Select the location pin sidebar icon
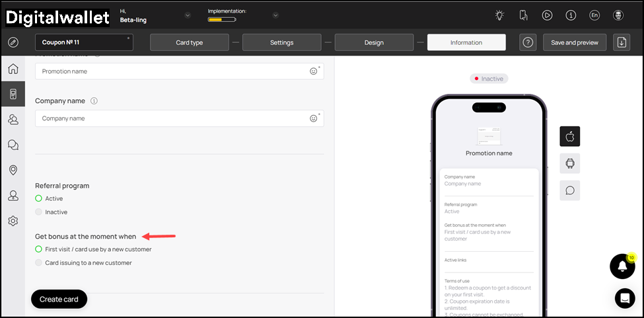This screenshot has width=644, height=318. tap(13, 171)
